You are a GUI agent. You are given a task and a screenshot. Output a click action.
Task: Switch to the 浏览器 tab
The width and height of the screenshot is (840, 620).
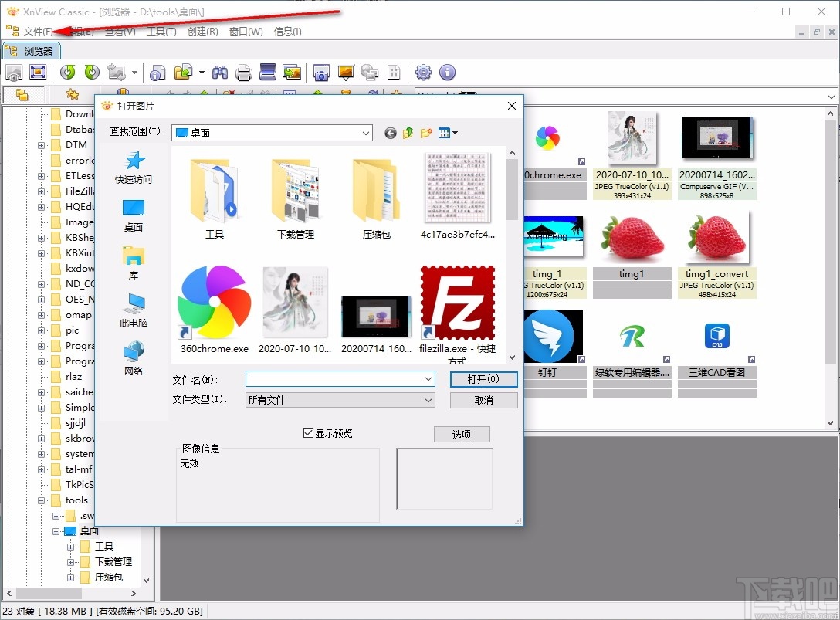click(32, 50)
